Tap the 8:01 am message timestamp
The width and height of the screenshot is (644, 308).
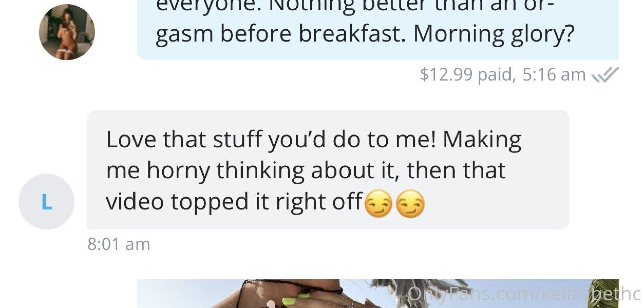click(x=119, y=244)
